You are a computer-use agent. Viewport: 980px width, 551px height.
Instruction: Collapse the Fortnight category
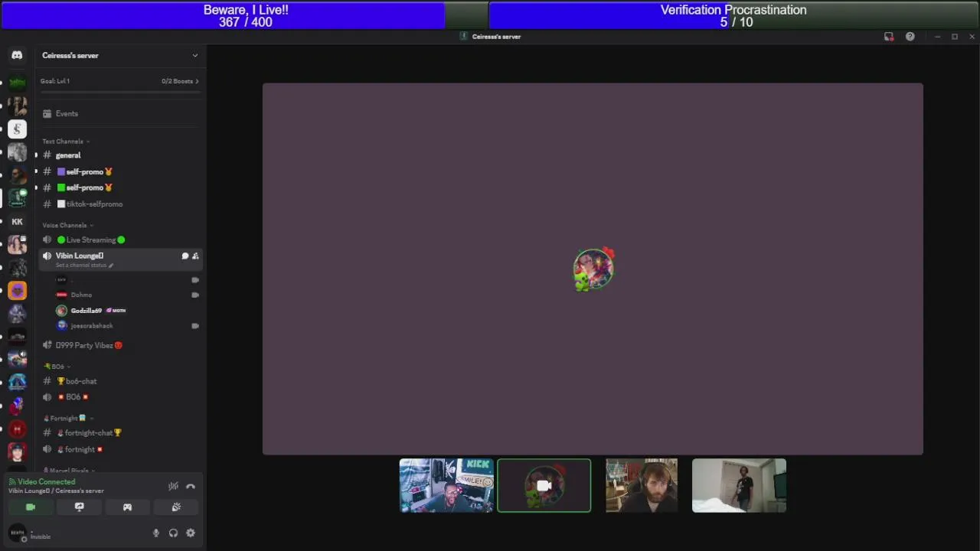click(68, 419)
